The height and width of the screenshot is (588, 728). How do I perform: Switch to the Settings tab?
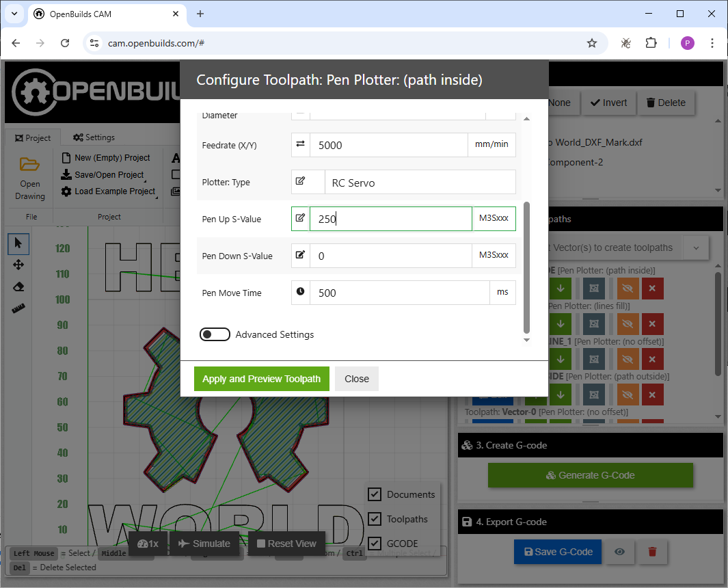[x=94, y=137]
